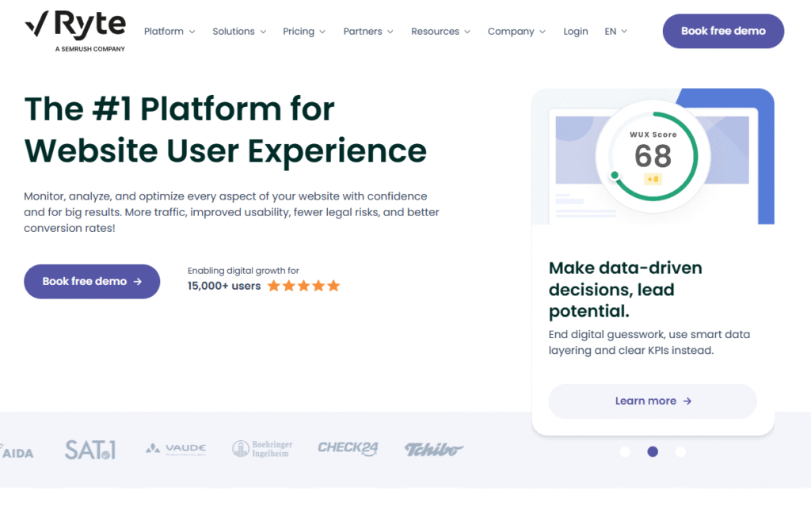Viewport: 811px width, 532px height.
Task: Expand the Platform dropdown chevron
Action: 192,32
